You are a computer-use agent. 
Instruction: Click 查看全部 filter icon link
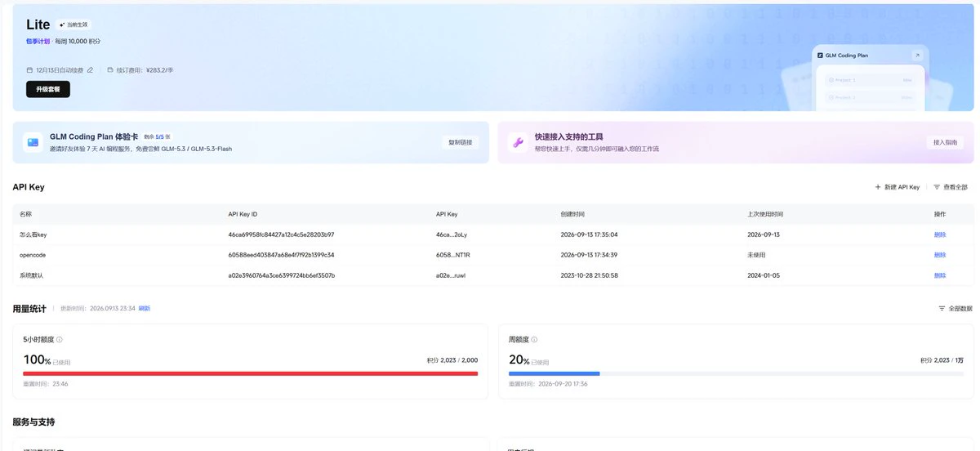point(951,187)
